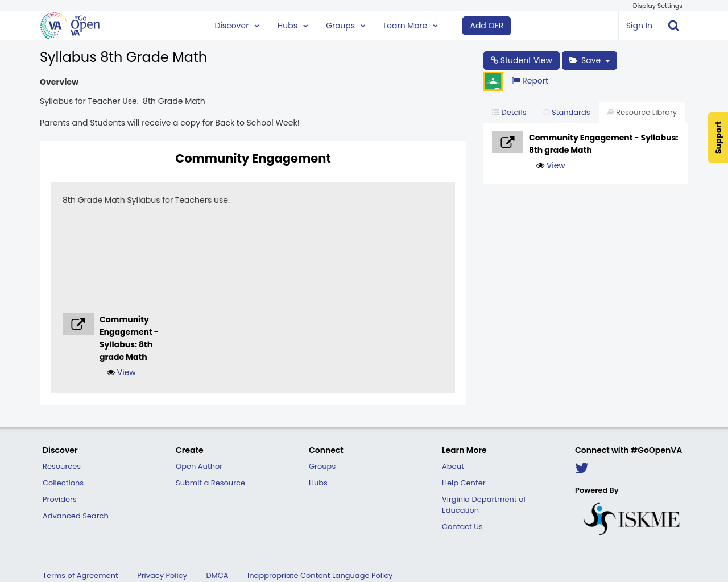Expand the Learn More menu
The image size is (728, 582).
coord(409,25)
